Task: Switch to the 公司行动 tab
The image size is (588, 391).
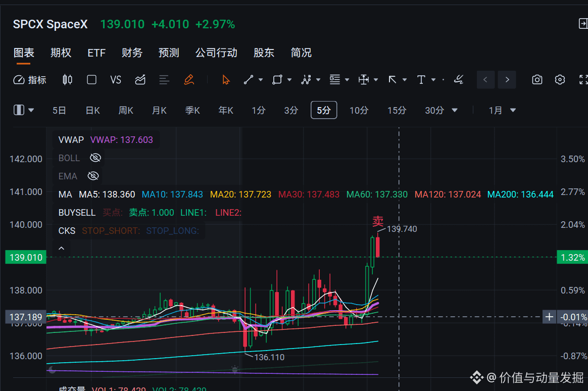Action: [216, 53]
